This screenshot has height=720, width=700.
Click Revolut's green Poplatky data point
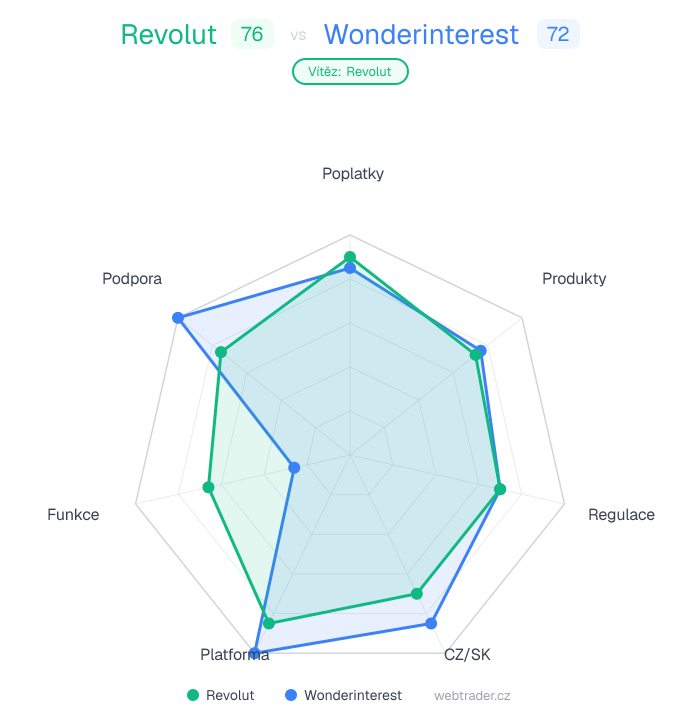click(350, 257)
